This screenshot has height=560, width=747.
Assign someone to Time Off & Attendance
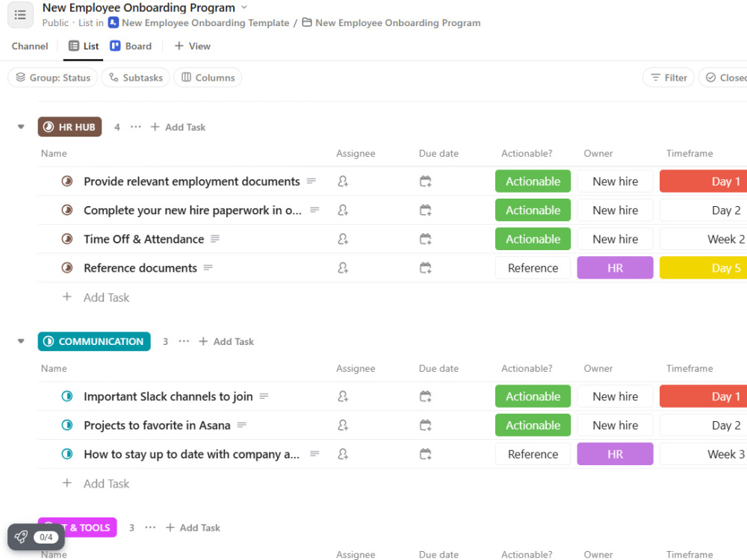tap(343, 239)
